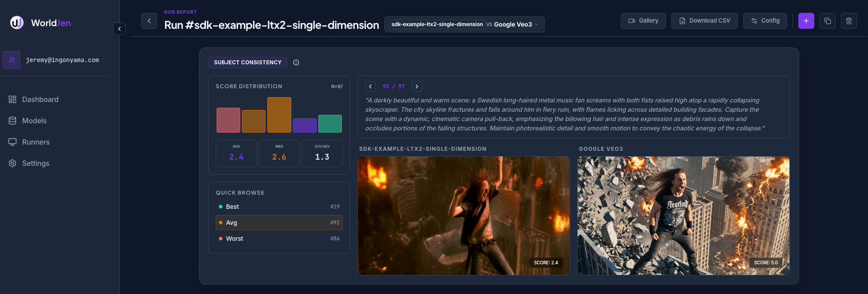Click the trash delete run icon
This screenshot has height=294, width=868.
[848, 21]
